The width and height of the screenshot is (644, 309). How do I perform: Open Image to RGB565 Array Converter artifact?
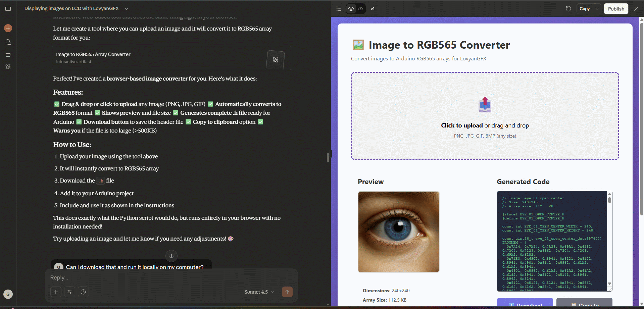pos(171,58)
